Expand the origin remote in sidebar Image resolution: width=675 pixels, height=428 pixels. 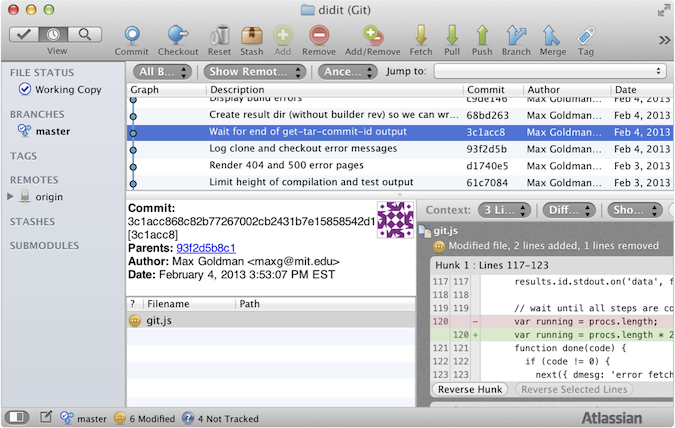click(11, 197)
